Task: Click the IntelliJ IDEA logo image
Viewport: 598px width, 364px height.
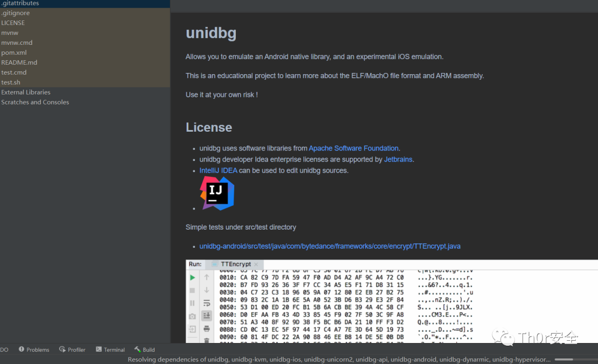Action: [217, 193]
